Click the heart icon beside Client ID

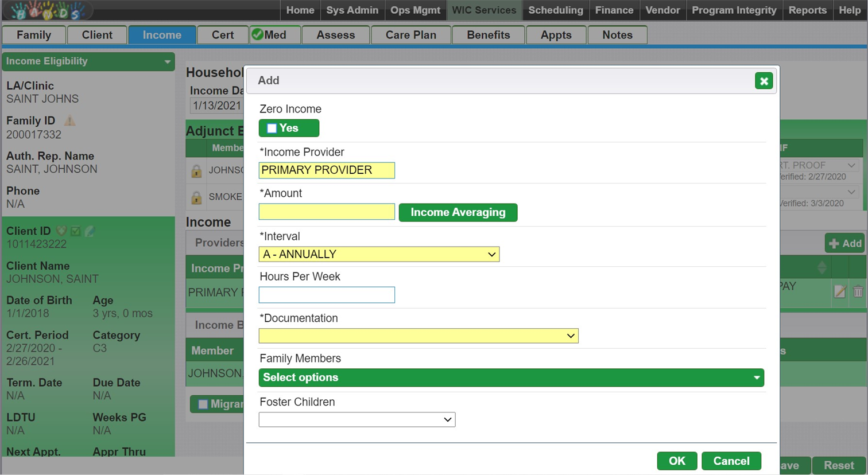coord(61,231)
